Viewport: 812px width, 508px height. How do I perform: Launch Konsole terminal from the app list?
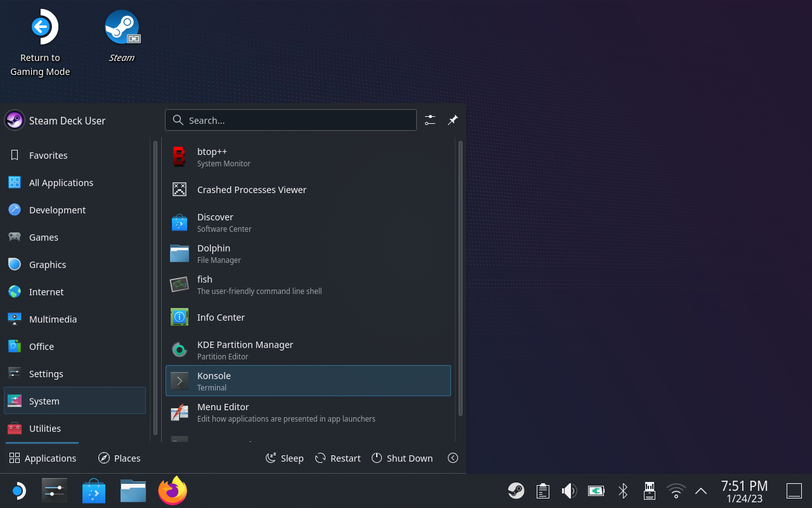(308, 381)
